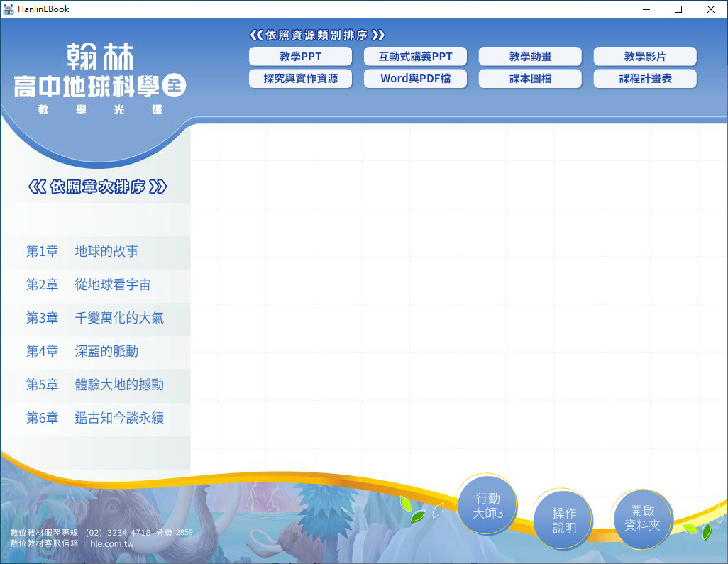
Task: Click the 開啟資料夾 open folder circle
Action: point(642,518)
